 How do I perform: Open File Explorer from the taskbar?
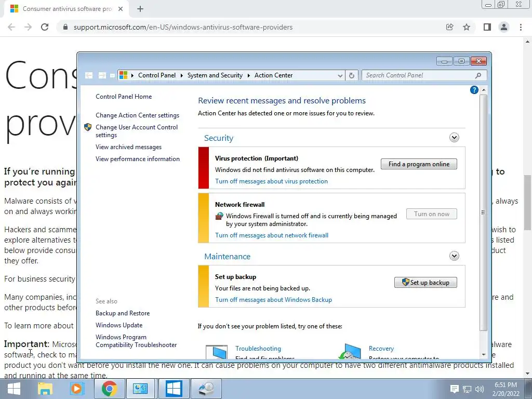coord(45,389)
